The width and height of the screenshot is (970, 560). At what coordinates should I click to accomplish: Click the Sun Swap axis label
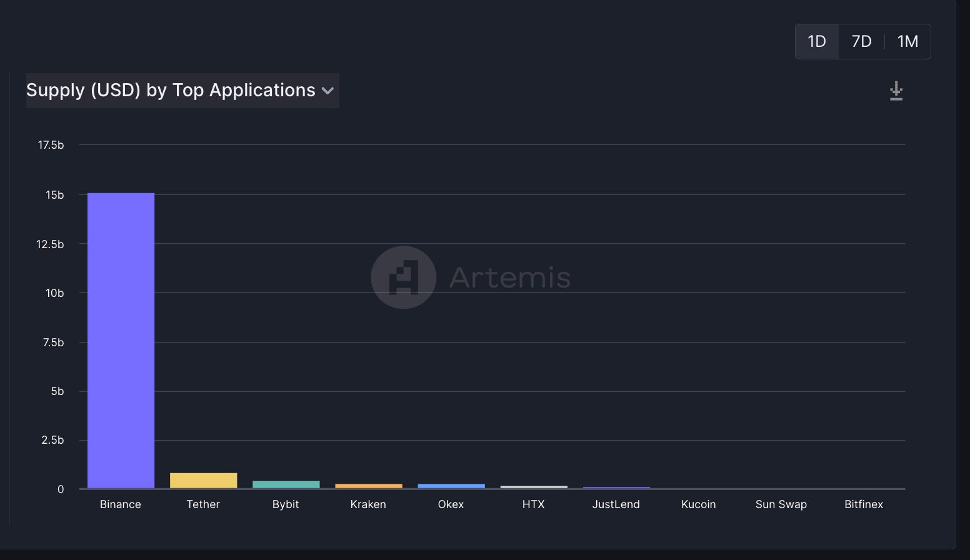(x=781, y=504)
